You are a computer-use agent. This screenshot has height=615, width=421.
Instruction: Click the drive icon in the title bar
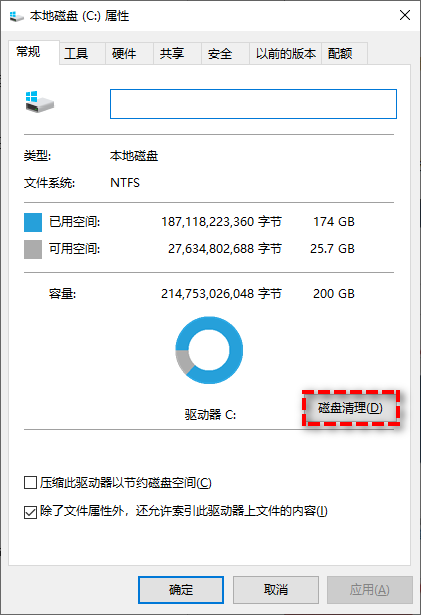(16, 16)
